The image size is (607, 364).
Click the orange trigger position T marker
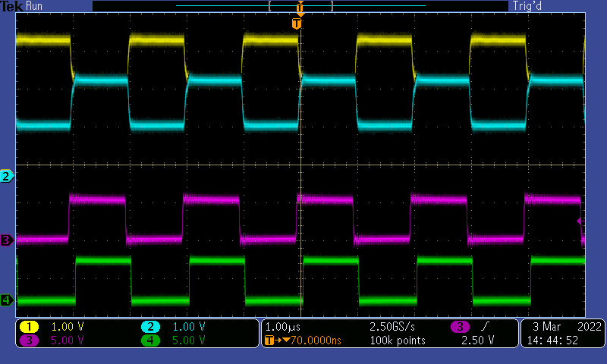297,24
